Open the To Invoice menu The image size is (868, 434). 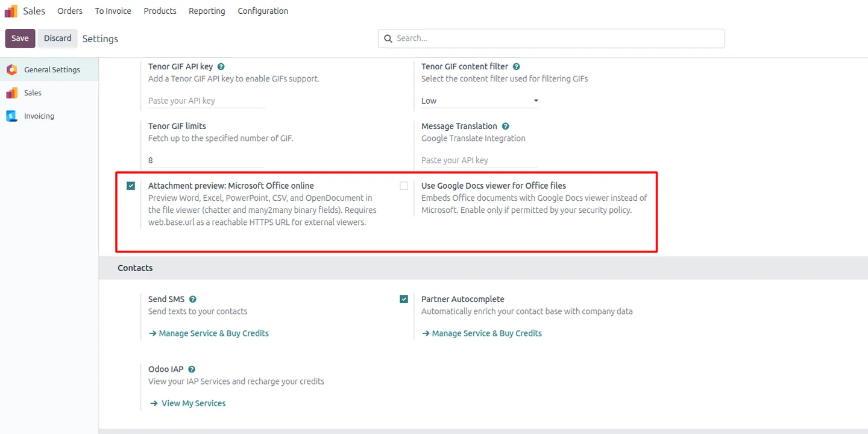[x=113, y=11]
